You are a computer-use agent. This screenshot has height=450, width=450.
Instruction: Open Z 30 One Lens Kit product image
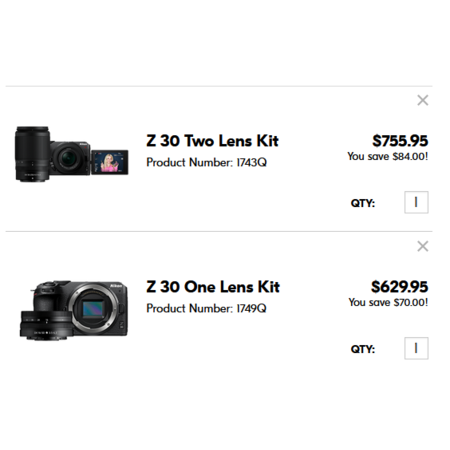[74, 310]
